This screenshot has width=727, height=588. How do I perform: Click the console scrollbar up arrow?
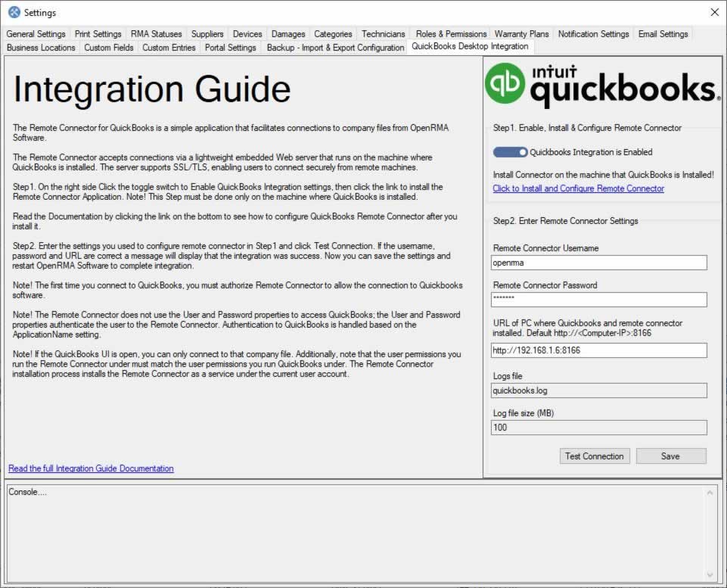pos(710,493)
